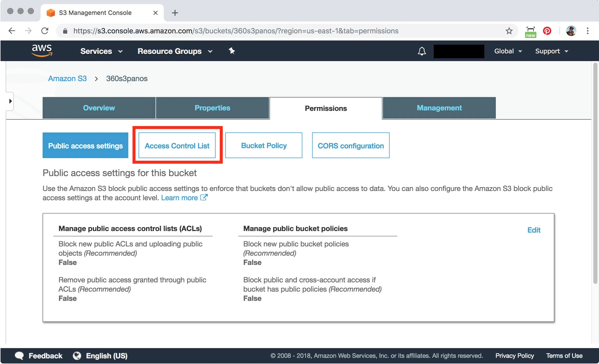Image resolution: width=599 pixels, height=364 pixels.
Task: Open the redacted account name menu
Action: point(459,51)
